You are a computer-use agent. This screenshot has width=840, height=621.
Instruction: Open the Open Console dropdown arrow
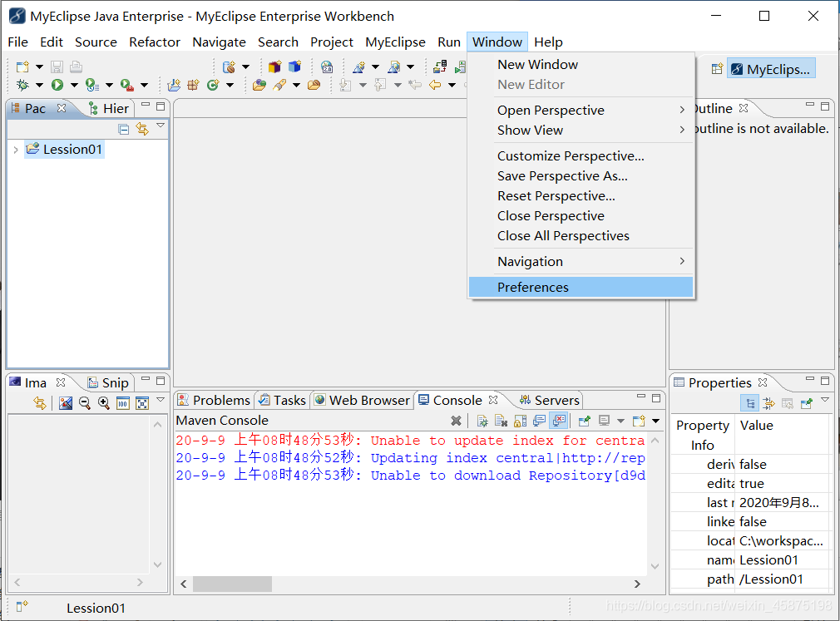tap(655, 421)
